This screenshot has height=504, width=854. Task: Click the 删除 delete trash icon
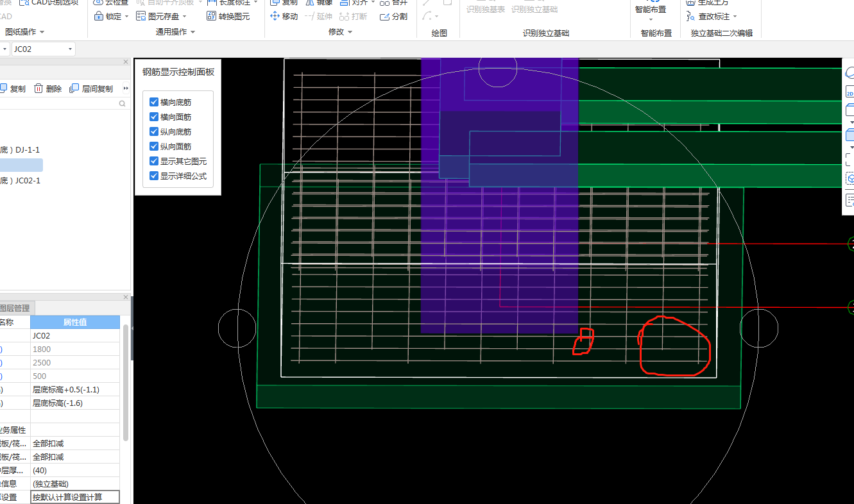[38, 88]
